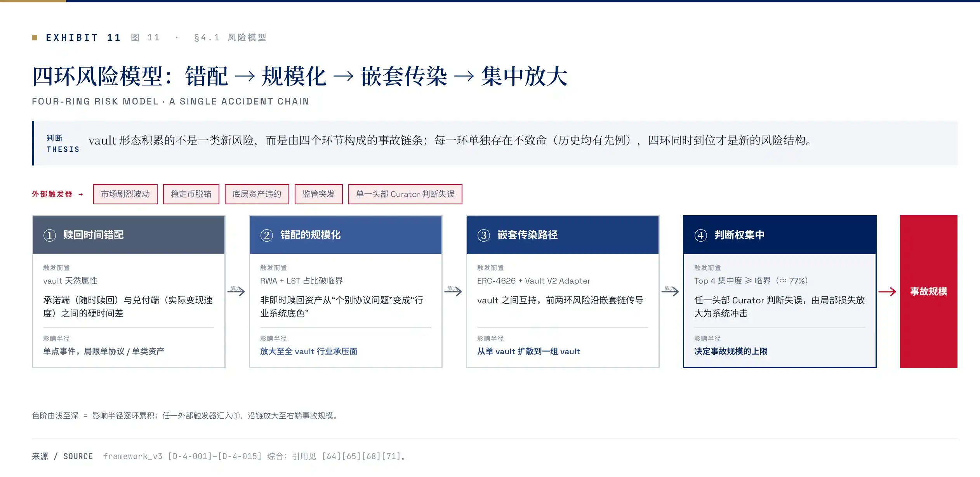The height and width of the screenshot is (477, 980).
Task: Click the red arrow pointing to 事故规模
Action: (x=887, y=291)
